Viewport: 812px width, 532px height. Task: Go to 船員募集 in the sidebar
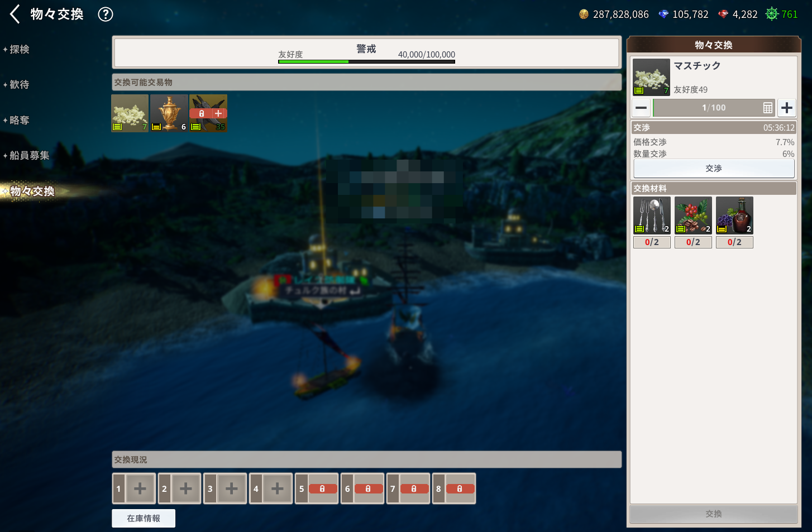tap(29, 156)
